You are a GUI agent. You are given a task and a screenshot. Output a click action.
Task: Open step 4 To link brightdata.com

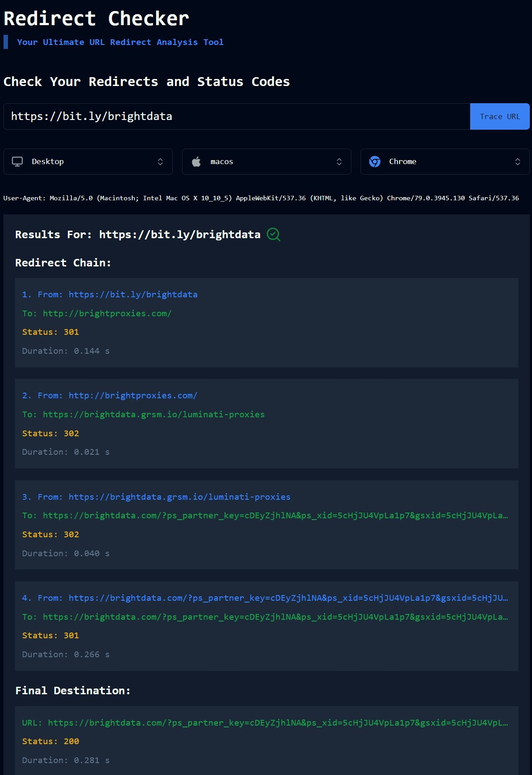coord(275,617)
